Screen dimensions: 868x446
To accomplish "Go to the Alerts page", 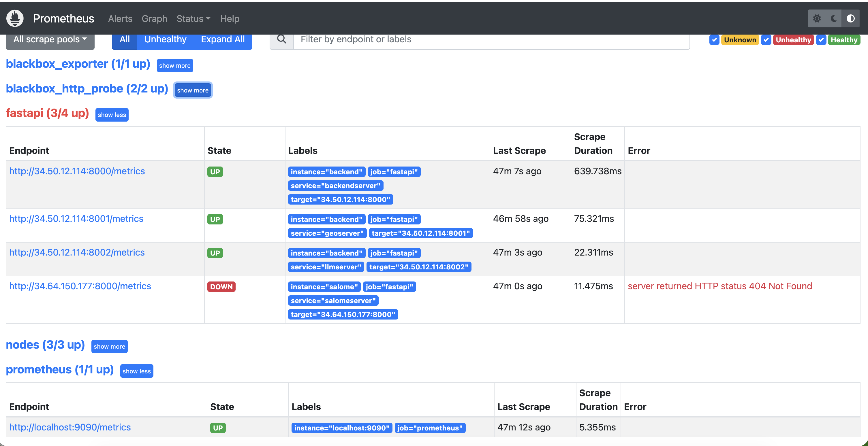I will (x=120, y=18).
